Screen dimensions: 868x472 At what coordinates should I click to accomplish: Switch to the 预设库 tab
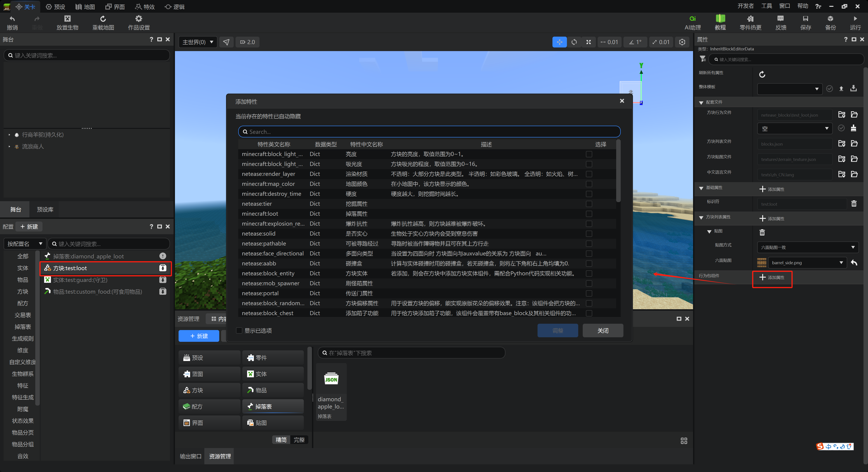point(45,210)
